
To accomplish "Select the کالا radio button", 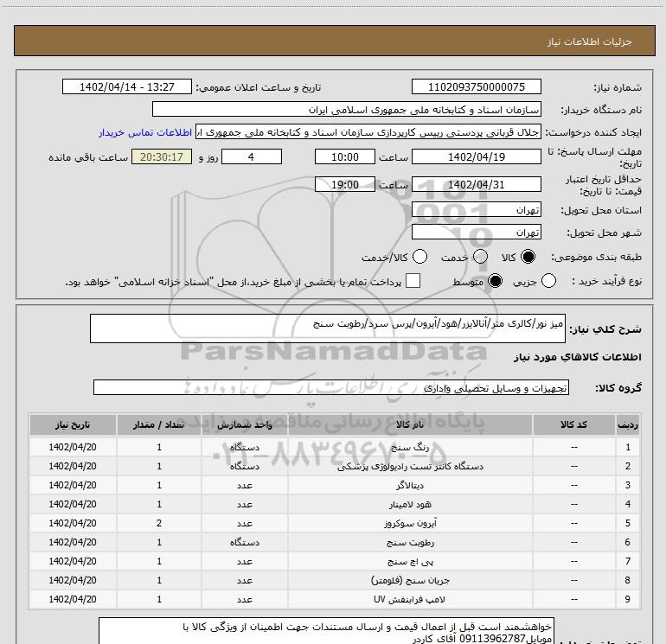I will click(528, 257).
